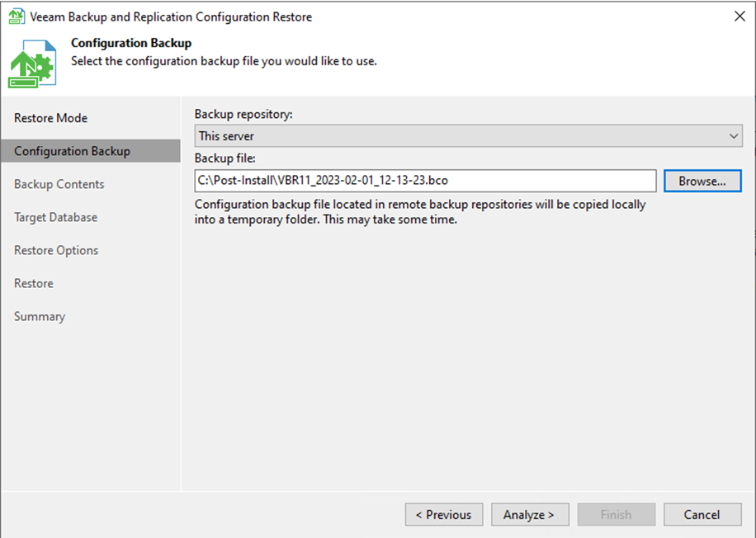Click the 'Backup file:' label

224,158
